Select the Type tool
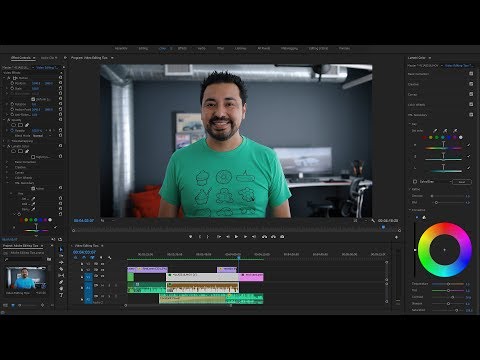The image size is (480, 360). point(61,295)
